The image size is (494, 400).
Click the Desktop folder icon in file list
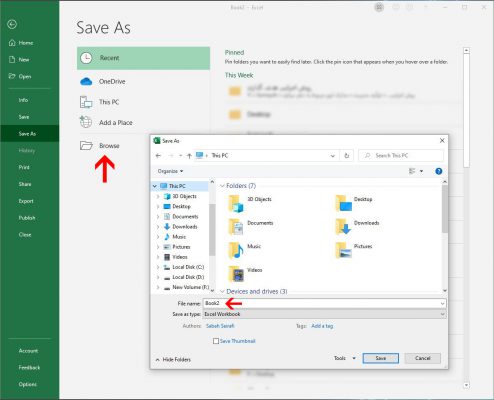click(x=343, y=203)
